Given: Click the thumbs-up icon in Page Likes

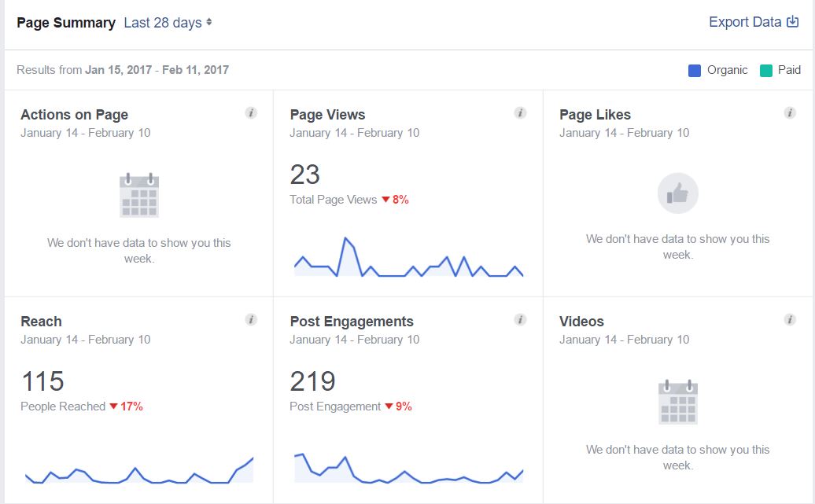Looking at the screenshot, I should (678, 193).
